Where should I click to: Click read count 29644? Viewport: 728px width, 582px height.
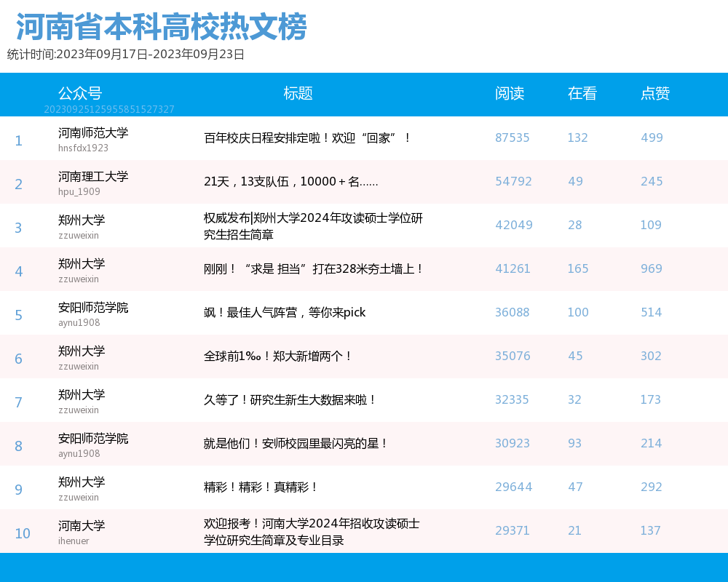[513, 487]
